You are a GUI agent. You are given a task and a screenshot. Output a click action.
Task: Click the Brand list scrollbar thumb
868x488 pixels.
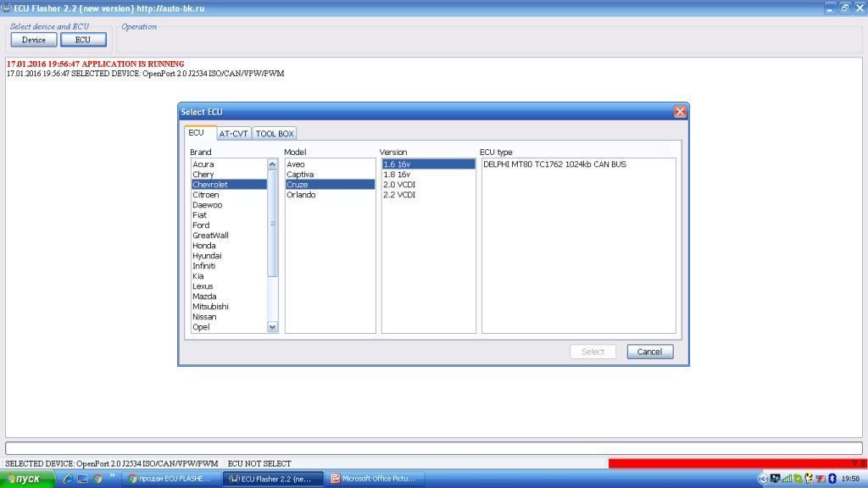pyautogui.click(x=272, y=224)
